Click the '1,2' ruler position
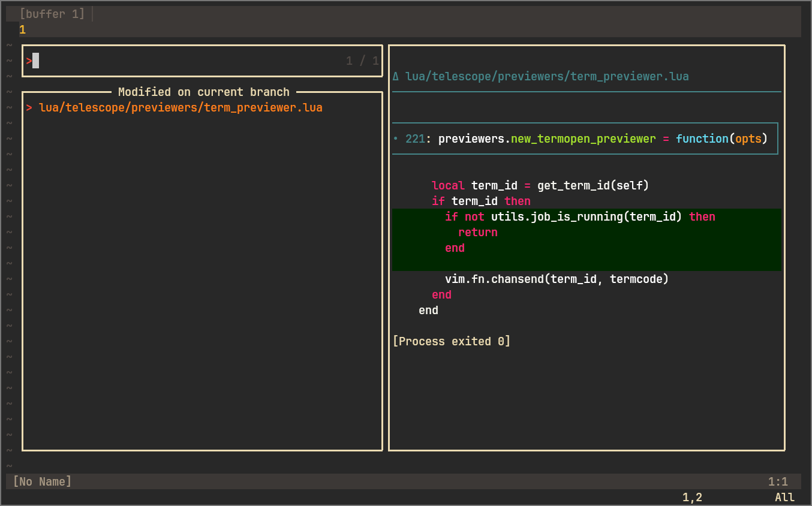 coord(692,497)
